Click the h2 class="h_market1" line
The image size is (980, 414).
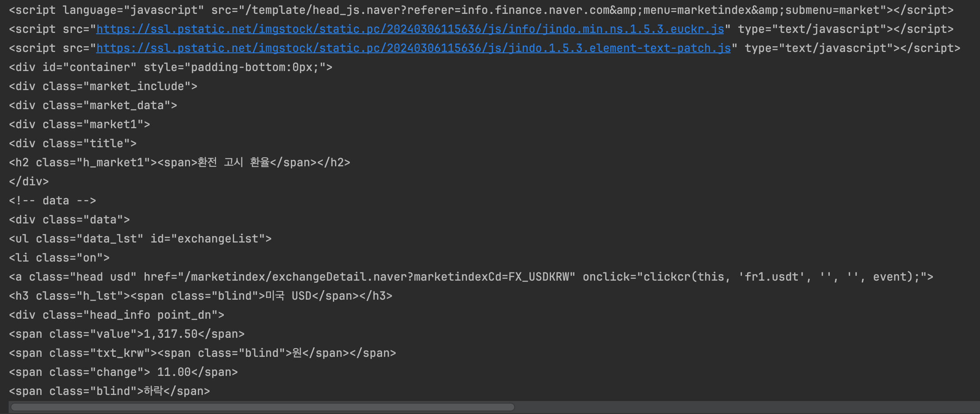(180, 162)
